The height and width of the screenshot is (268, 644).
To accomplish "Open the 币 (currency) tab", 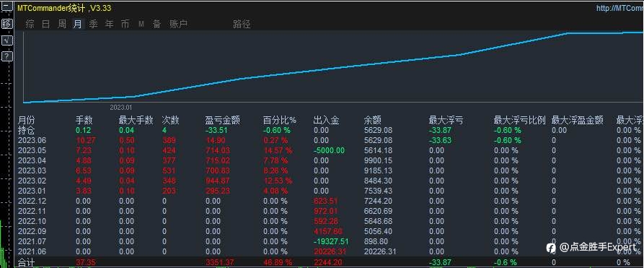I will pyautogui.click(x=125, y=24).
